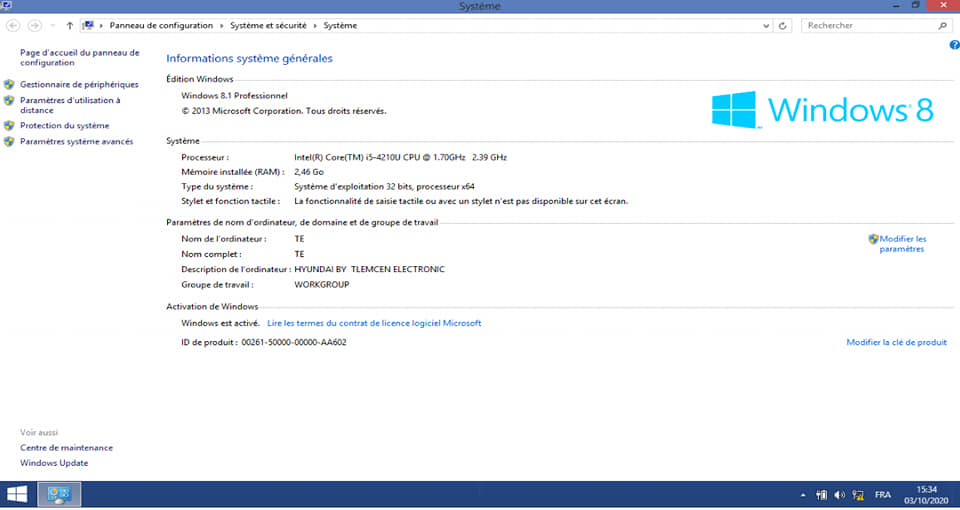Click Informations système générales heading
This screenshot has height=510, width=960.
tap(249, 59)
